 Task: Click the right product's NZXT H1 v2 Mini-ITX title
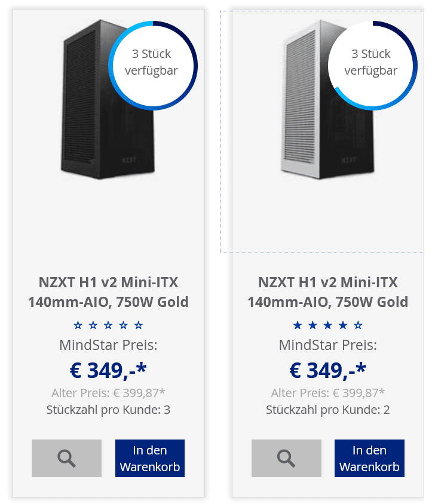pos(328,292)
